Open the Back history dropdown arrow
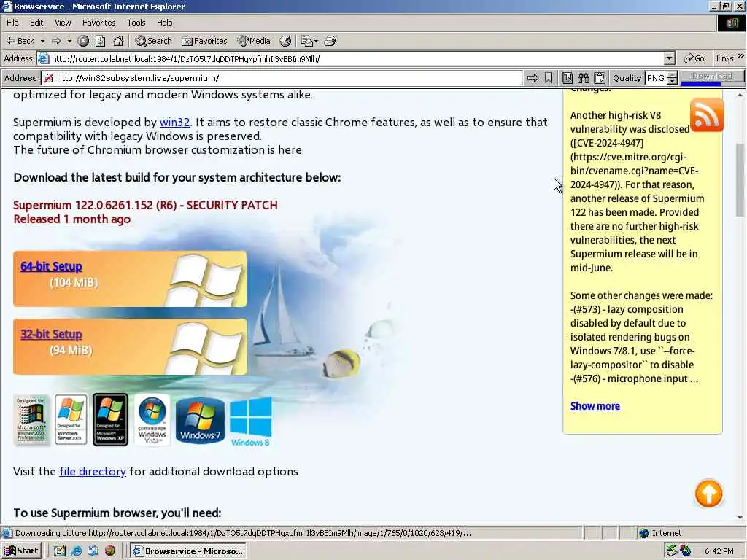Image resolution: width=747 pixels, height=560 pixels. click(x=42, y=41)
